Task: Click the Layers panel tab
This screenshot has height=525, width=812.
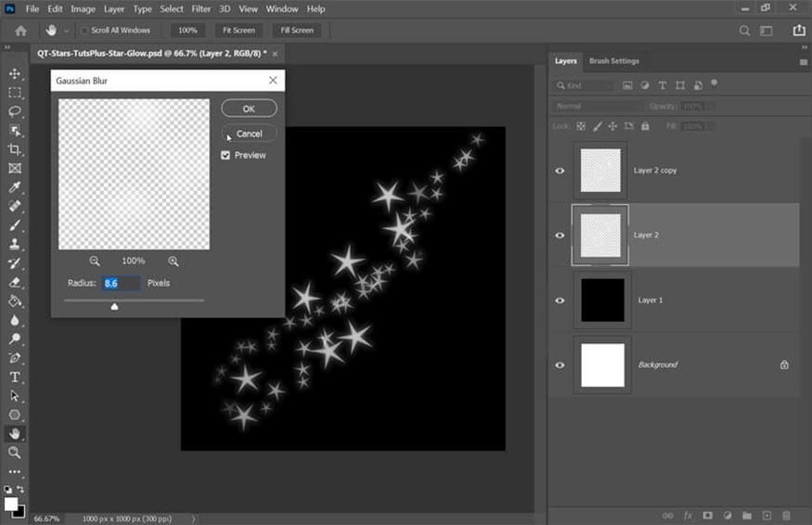Action: point(565,61)
